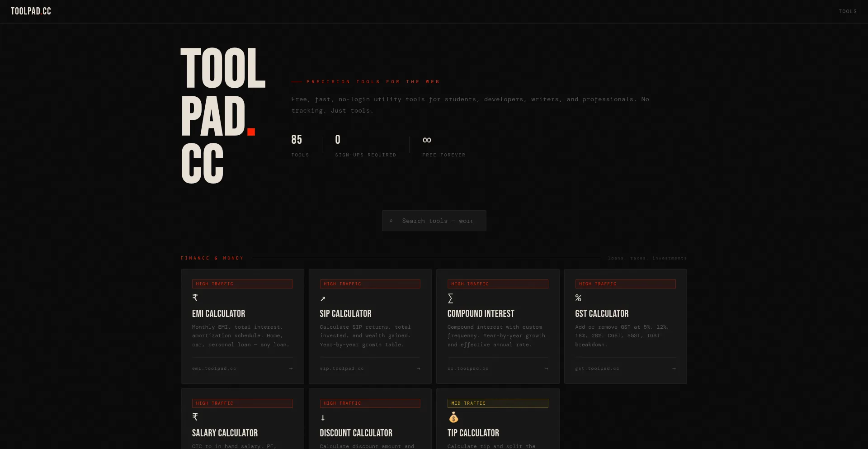Click the Compound Interest description text
The height and width of the screenshot is (449, 868).
tap(496, 336)
